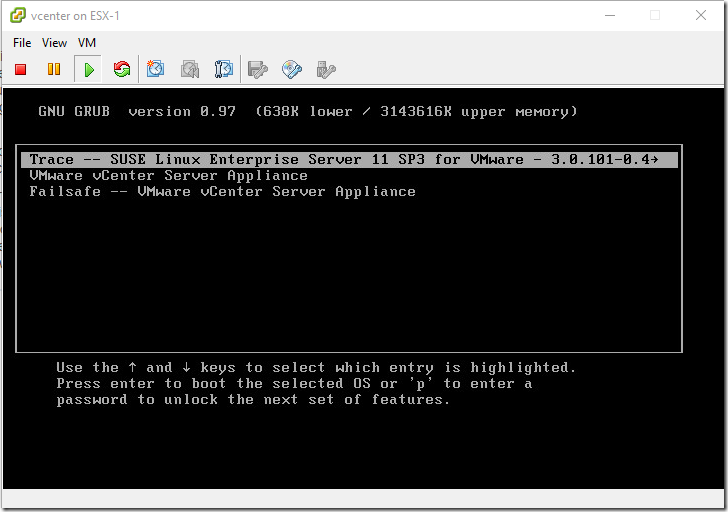Image resolution: width=728 pixels, height=512 pixels.
Task: Minimize the vcenter console window
Action: [610, 15]
